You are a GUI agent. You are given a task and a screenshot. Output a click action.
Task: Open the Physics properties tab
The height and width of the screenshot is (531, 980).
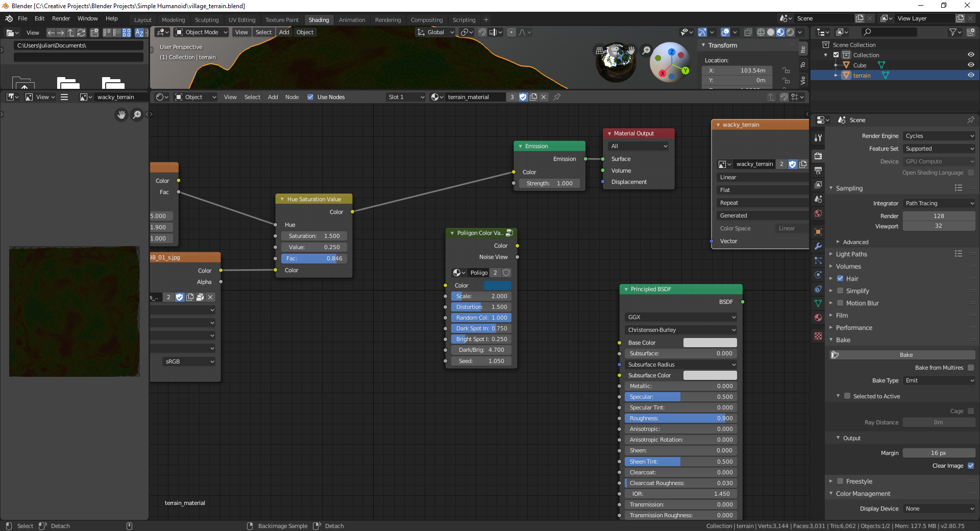click(x=818, y=275)
